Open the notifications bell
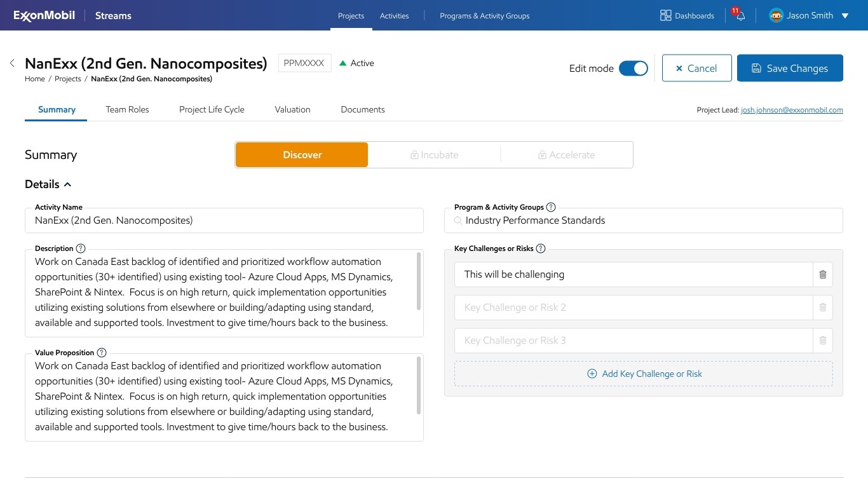This screenshot has width=868, height=488. click(740, 16)
